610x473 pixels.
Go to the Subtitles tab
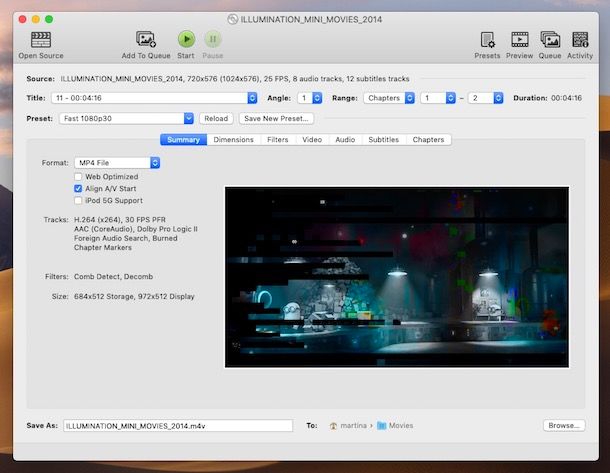point(384,140)
